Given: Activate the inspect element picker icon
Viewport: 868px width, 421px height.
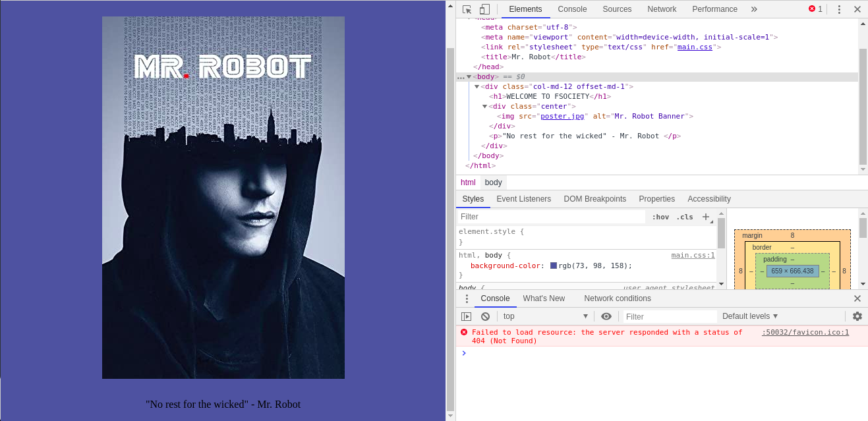Looking at the screenshot, I should point(467,9).
